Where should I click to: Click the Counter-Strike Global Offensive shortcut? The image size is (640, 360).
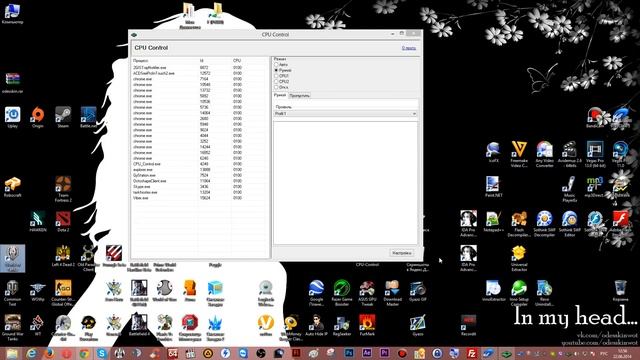(63, 293)
